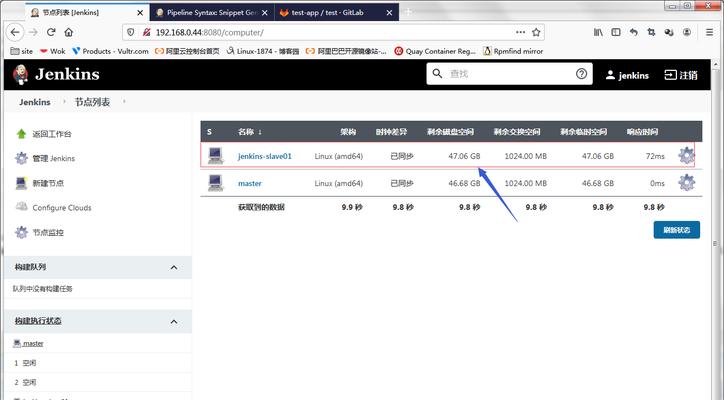
Task: Open master link under 构建执行状态
Action: (x=33, y=343)
